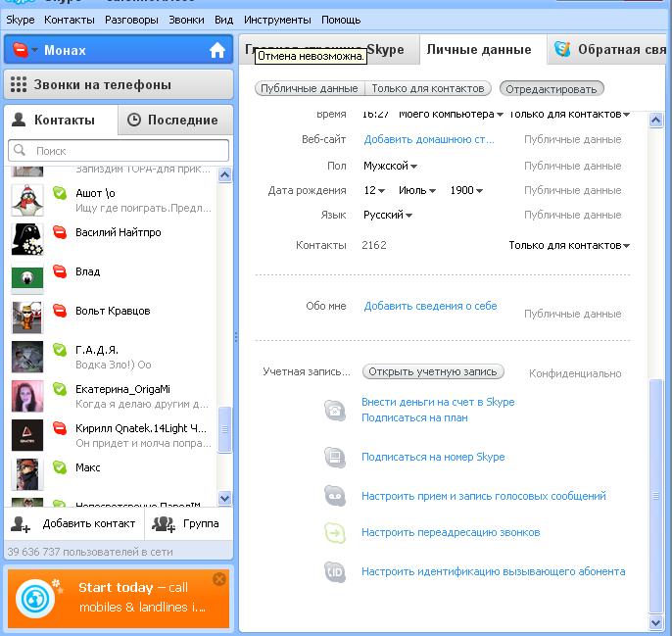Click the online status icon beside Макс
The width and height of the screenshot is (672, 636).
[x=60, y=467]
